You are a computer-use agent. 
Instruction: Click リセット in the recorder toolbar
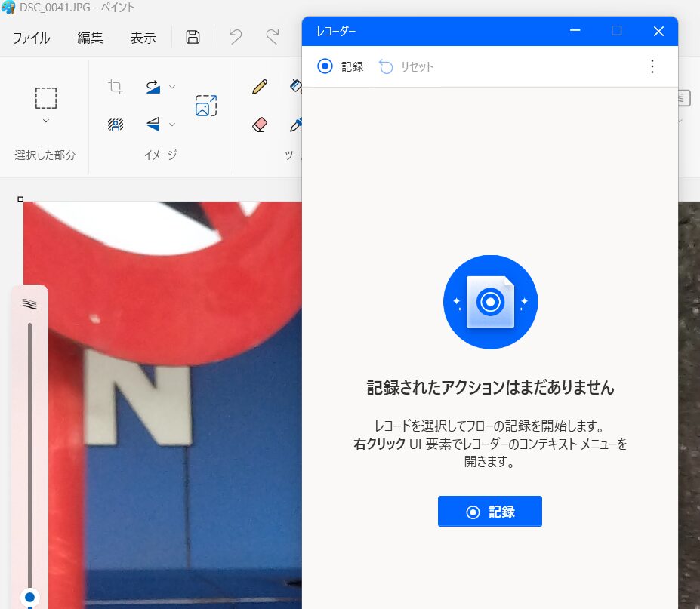click(407, 66)
